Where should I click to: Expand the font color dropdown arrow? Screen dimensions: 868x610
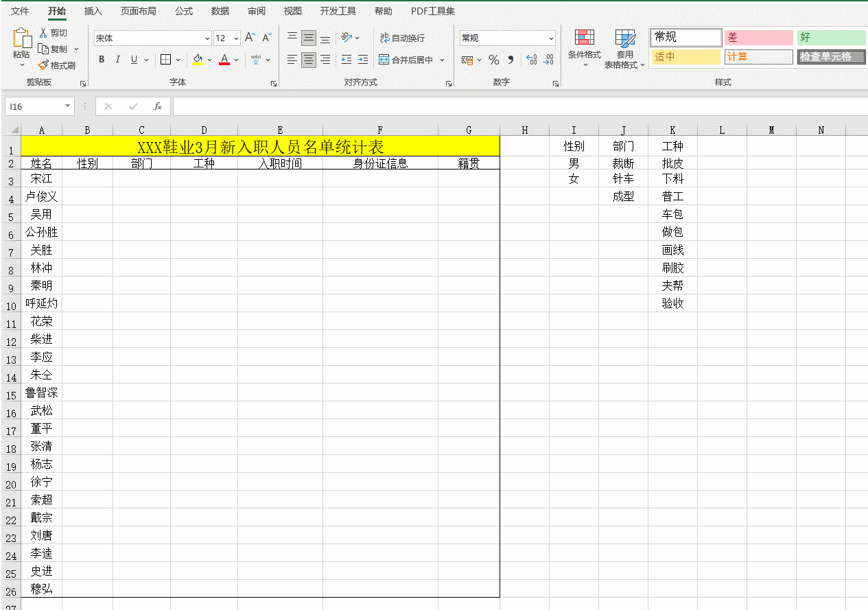click(236, 60)
